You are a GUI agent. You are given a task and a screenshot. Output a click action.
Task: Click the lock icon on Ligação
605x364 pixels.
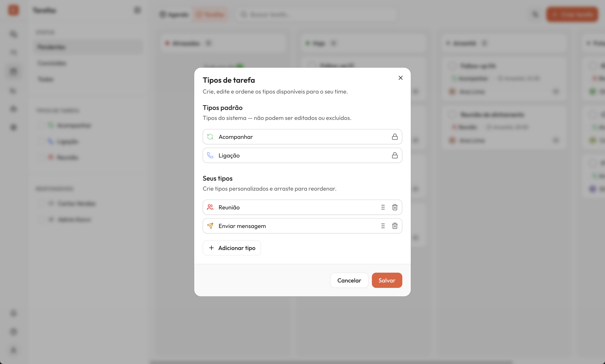pyautogui.click(x=395, y=155)
